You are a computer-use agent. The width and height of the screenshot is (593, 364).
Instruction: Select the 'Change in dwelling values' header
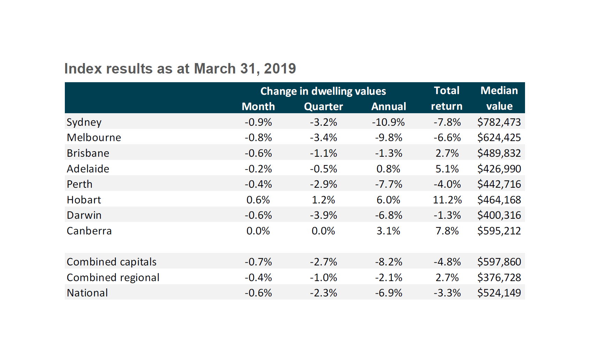pos(323,91)
